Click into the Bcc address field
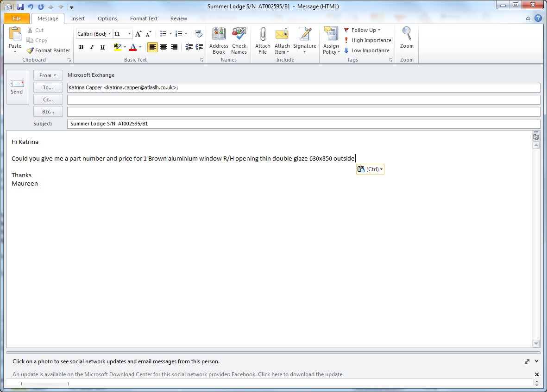 pyautogui.click(x=303, y=112)
